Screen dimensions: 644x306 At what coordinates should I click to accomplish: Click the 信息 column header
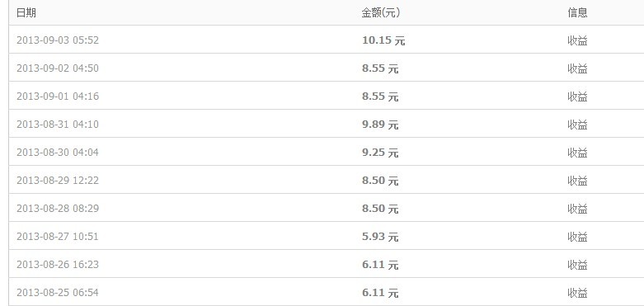click(577, 12)
